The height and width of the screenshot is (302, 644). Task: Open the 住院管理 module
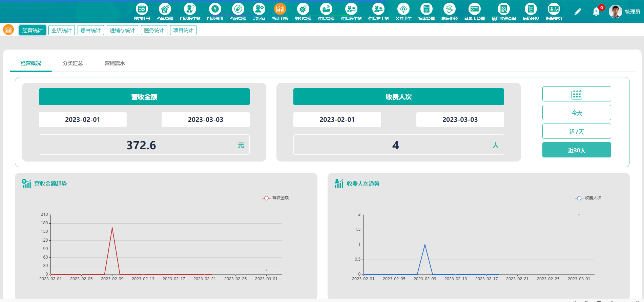[x=326, y=12]
